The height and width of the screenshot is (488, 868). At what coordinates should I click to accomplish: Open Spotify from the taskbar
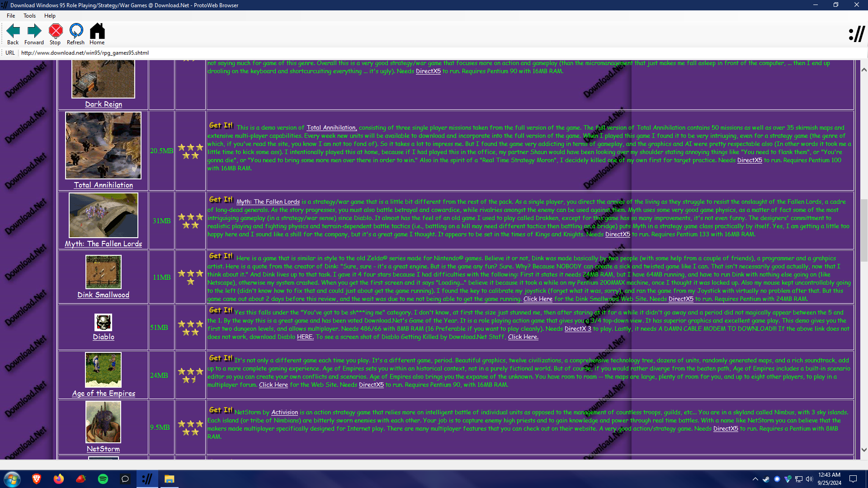103,479
